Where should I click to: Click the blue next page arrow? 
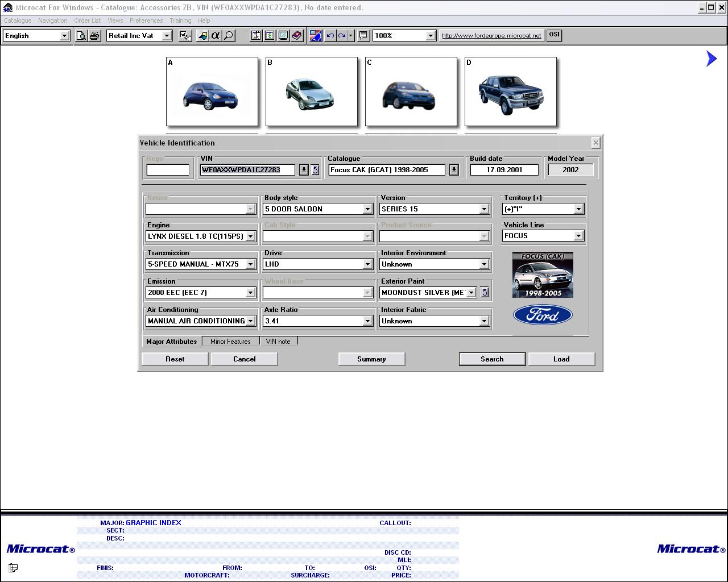coord(712,59)
